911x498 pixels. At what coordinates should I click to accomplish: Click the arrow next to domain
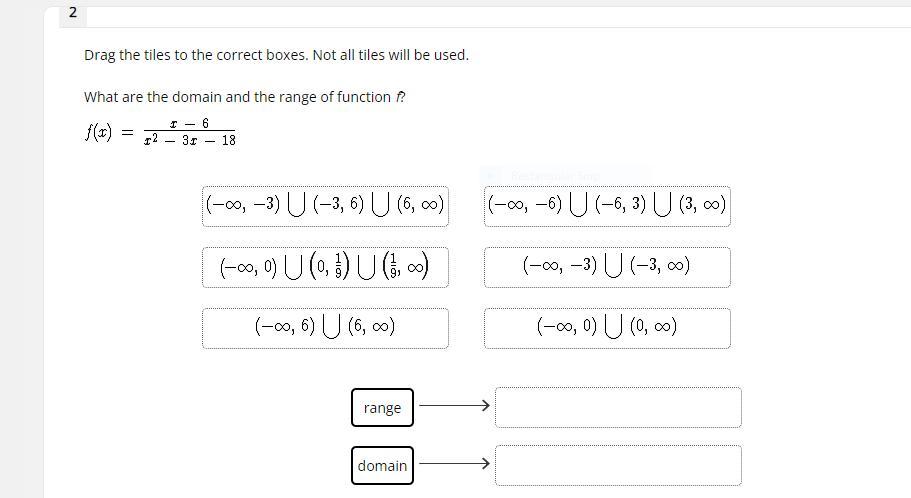[455, 463]
